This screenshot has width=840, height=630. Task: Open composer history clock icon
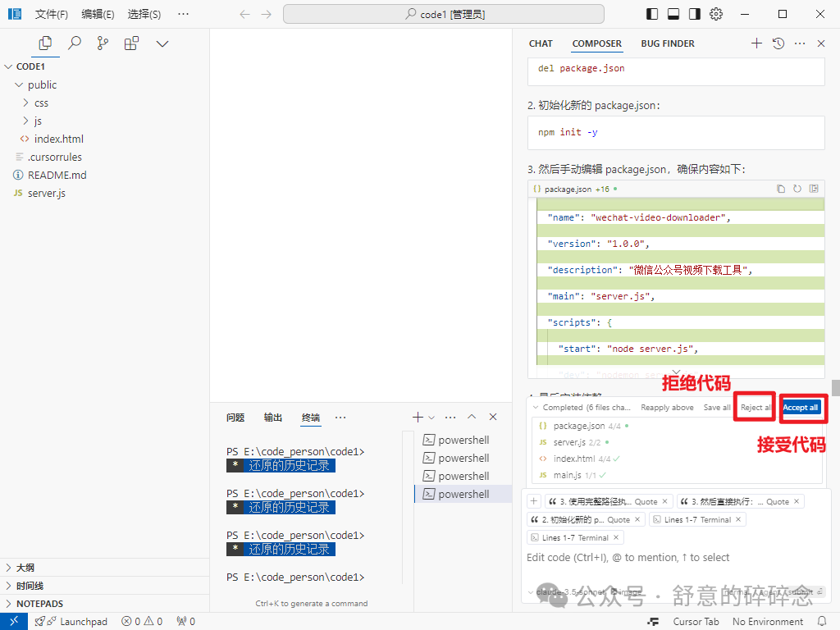click(778, 43)
